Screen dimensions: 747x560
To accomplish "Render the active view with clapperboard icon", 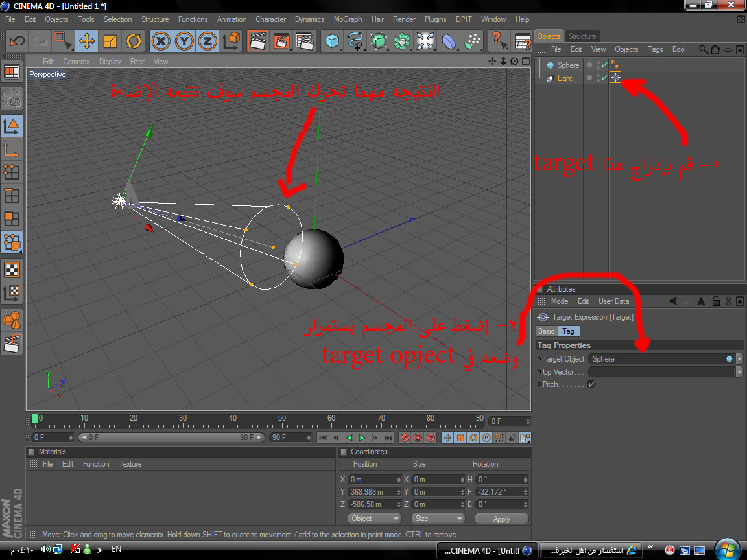I will pyautogui.click(x=257, y=41).
